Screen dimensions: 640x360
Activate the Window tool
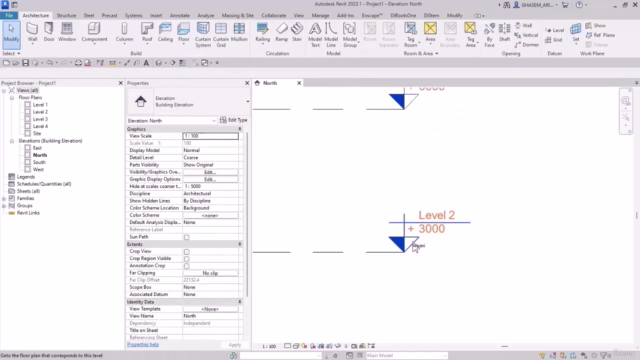(x=67, y=32)
